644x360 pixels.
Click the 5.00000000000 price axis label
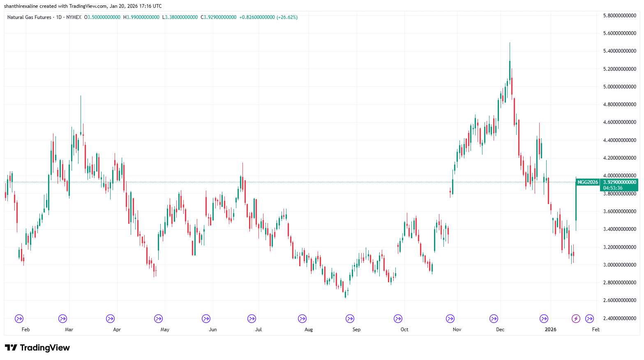click(x=619, y=87)
